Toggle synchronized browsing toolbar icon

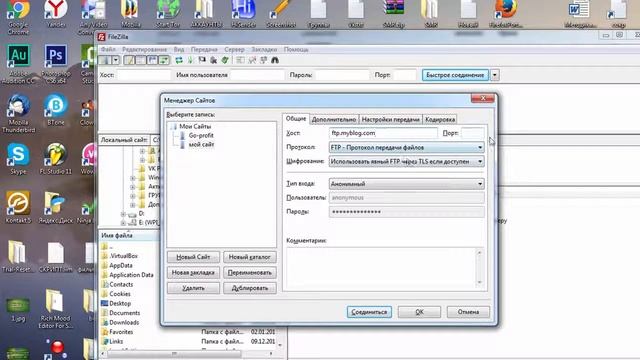(263, 60)
